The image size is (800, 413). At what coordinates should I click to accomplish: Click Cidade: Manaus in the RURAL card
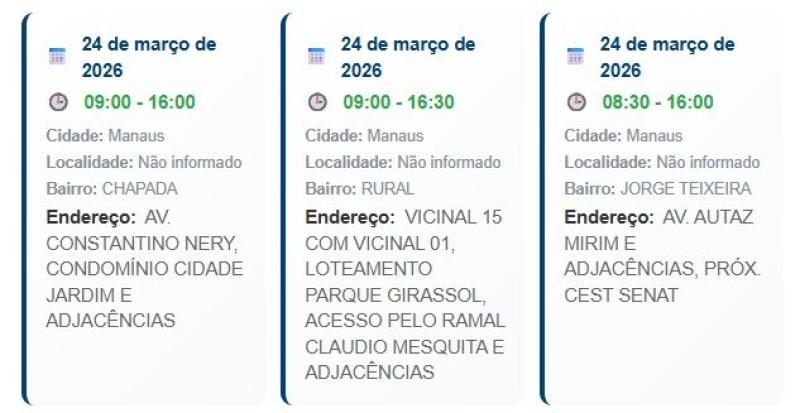click(x=364, y=136)
